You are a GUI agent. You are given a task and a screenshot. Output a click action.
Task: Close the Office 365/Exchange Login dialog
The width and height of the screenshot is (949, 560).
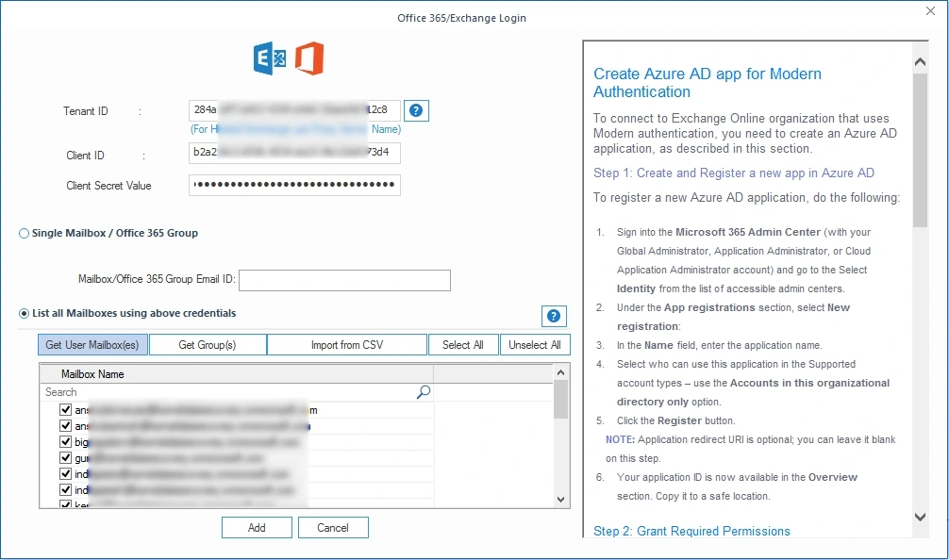coord(930,11)
